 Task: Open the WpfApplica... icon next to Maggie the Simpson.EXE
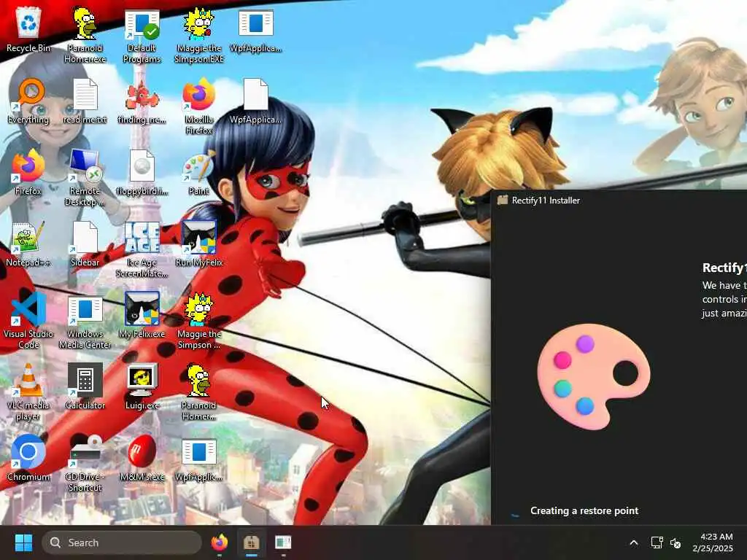[256, 29]
